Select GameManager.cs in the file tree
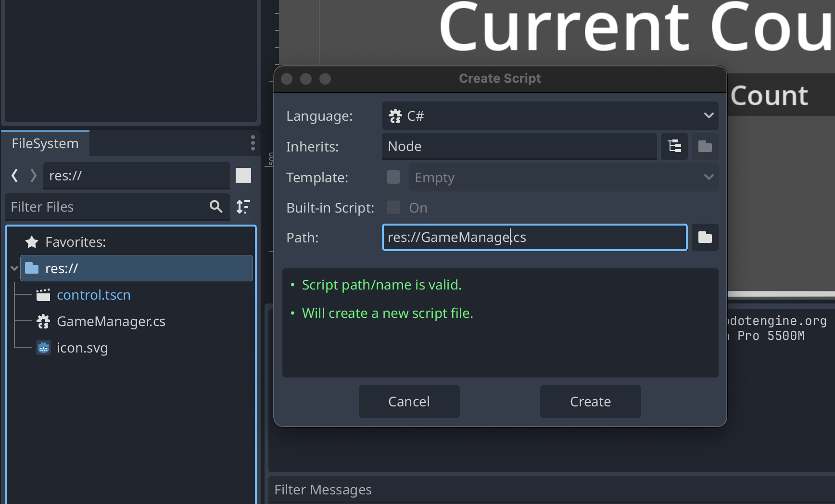The image size is (835, 504). coord(111,321)
